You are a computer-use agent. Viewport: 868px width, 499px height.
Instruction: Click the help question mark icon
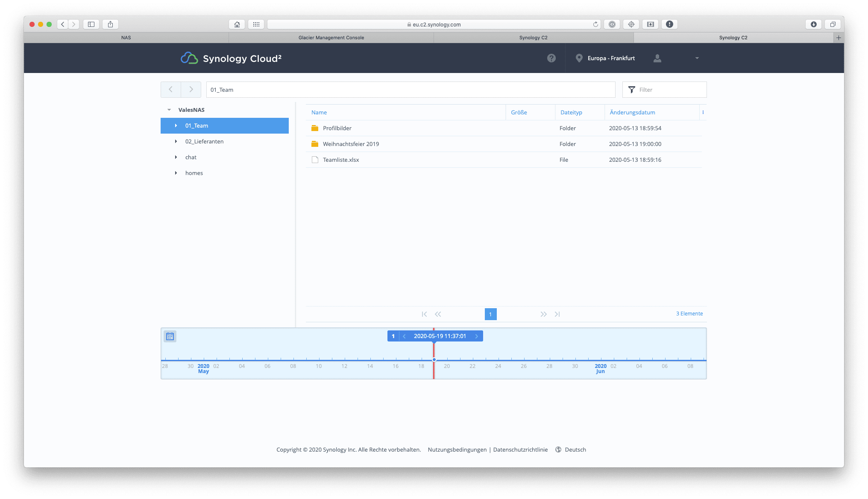551,58
